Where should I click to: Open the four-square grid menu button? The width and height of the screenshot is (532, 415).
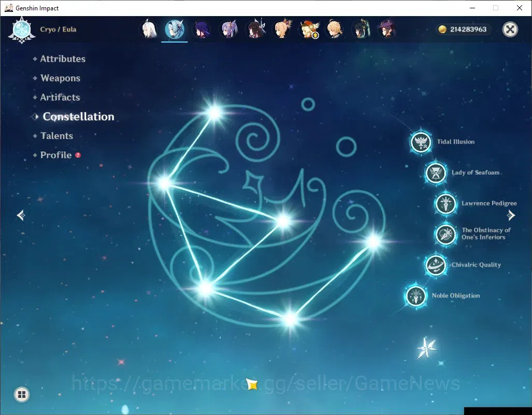pos(22,394)
